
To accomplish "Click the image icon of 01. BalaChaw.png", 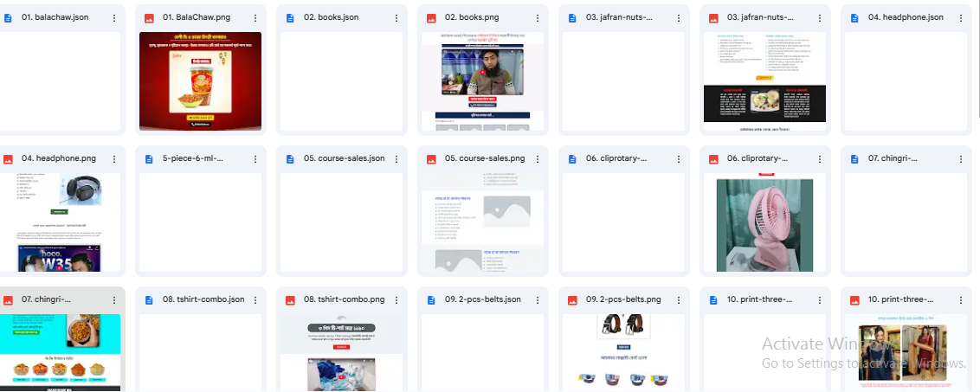I will (x=149, y=18).
